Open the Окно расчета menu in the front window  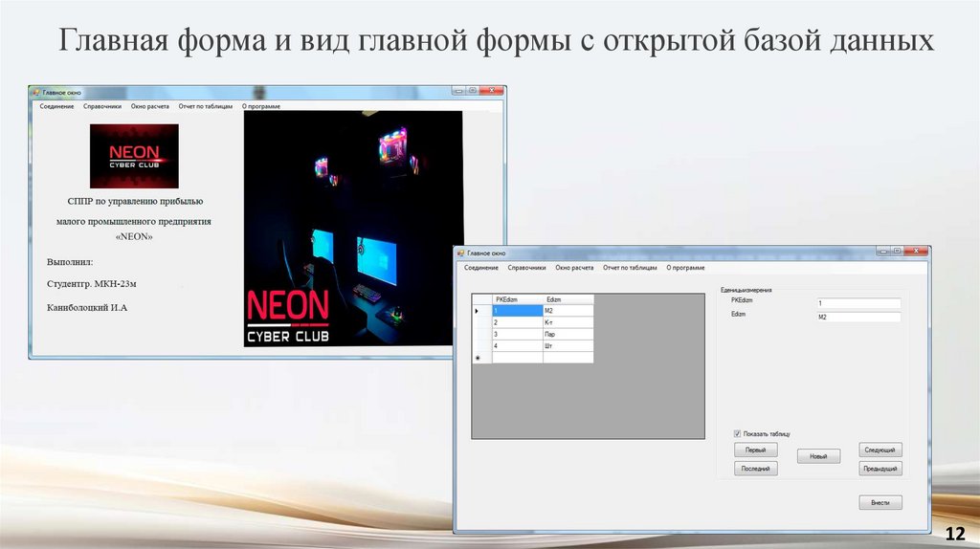point(574,268)
